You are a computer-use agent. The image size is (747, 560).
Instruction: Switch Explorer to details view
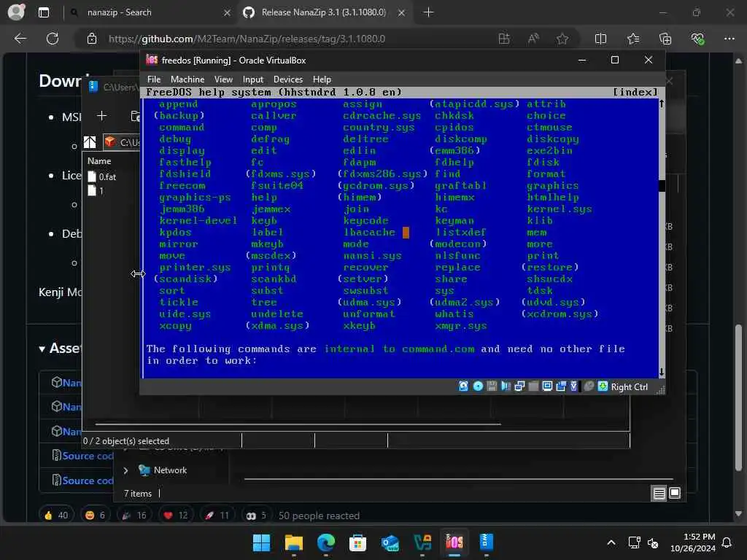659,494
